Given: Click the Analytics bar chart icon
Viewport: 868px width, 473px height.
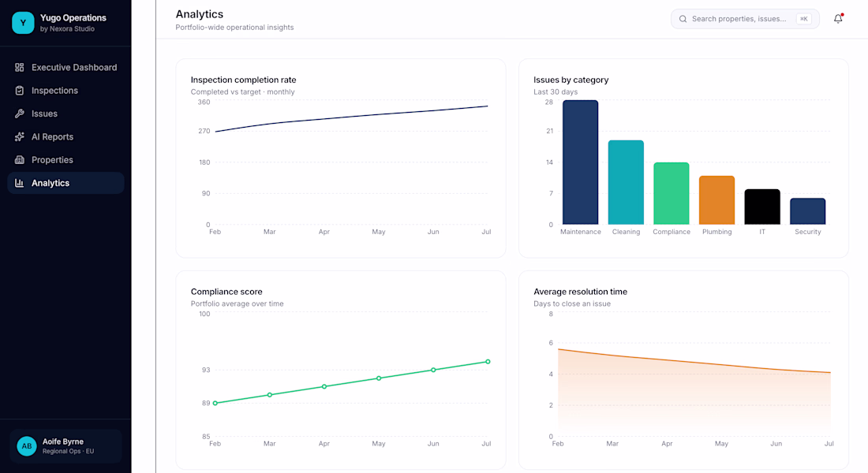Looking at the screenshot, I should coord(20,183).
